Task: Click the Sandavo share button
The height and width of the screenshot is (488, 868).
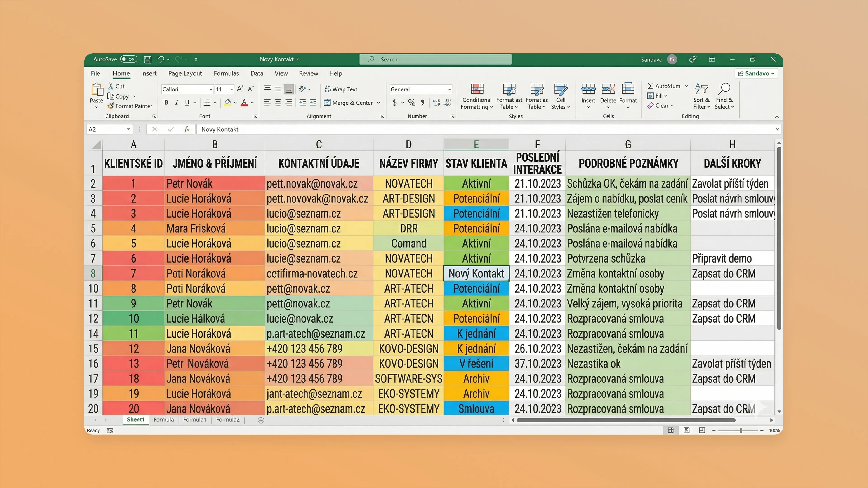Action: point(756,73)
